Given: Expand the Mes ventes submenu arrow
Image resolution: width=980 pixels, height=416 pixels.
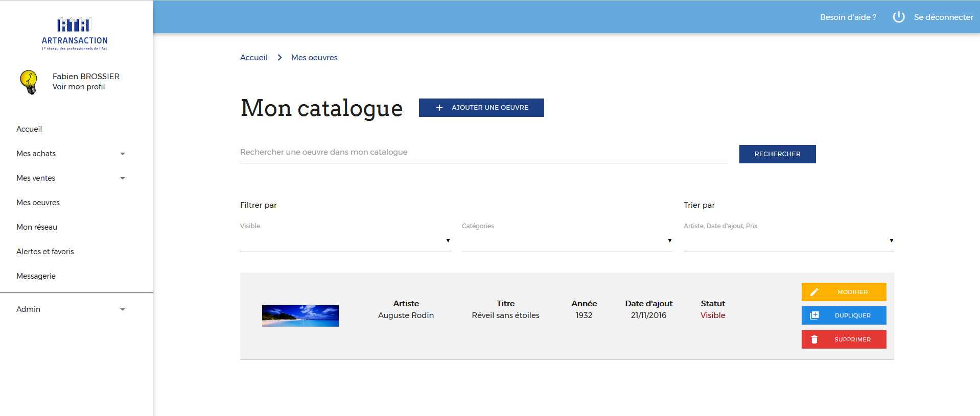Looking at the screenshot, I should click(123, 178).
